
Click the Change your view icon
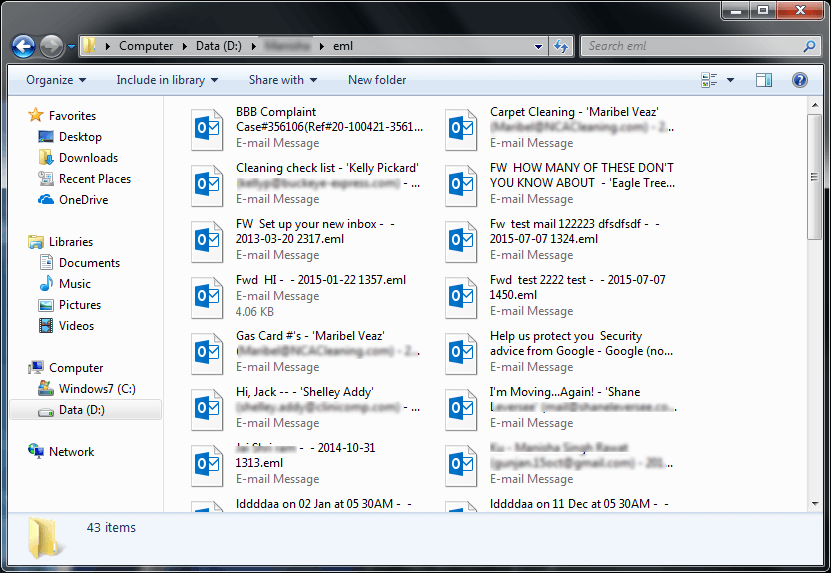[709, 80]
